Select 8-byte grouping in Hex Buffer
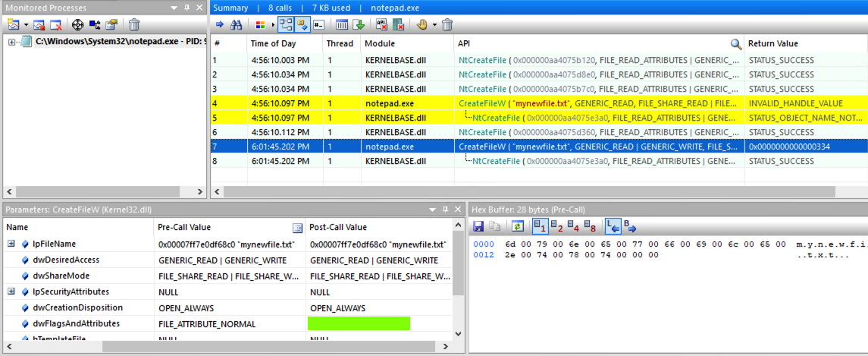 tap(590, 226)
